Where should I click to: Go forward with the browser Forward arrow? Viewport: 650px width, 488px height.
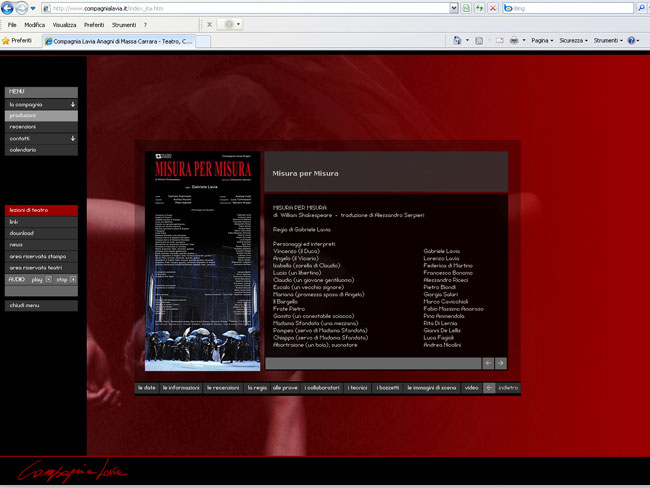[x=22, y=8]
